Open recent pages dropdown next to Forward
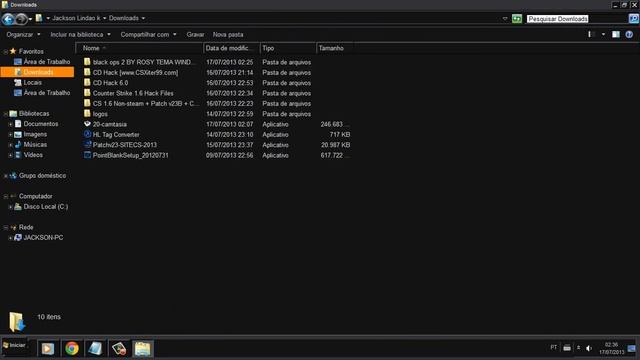640x360 pixels. [30, 19]
